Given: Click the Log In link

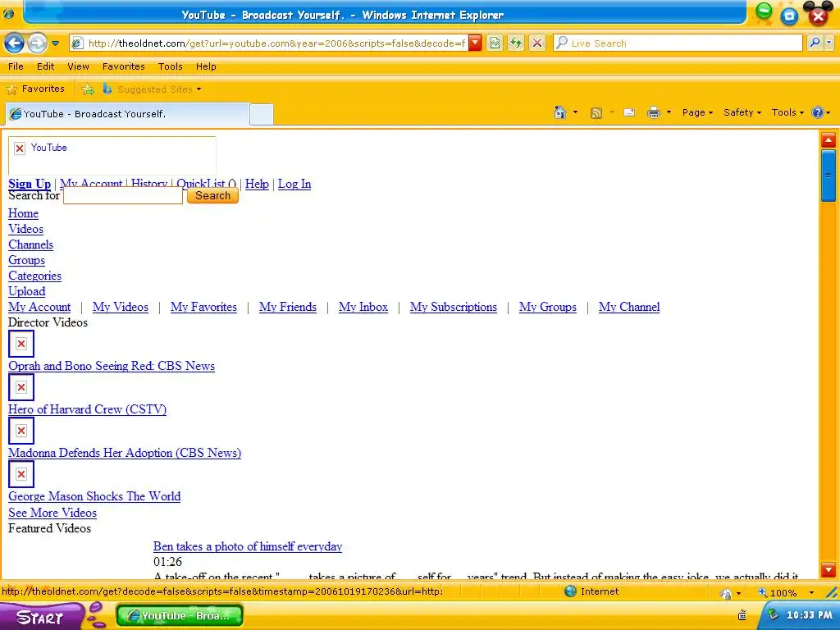Looking at the screenshot, I should [294, 184].
